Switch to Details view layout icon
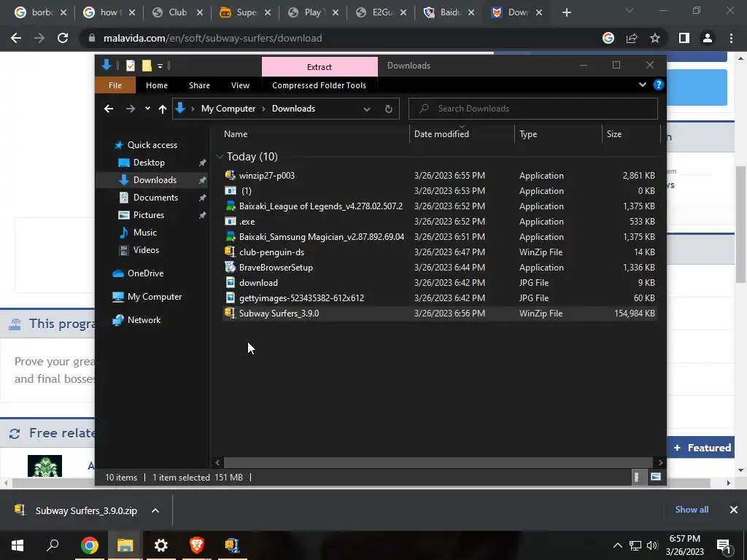 (636, 477)
